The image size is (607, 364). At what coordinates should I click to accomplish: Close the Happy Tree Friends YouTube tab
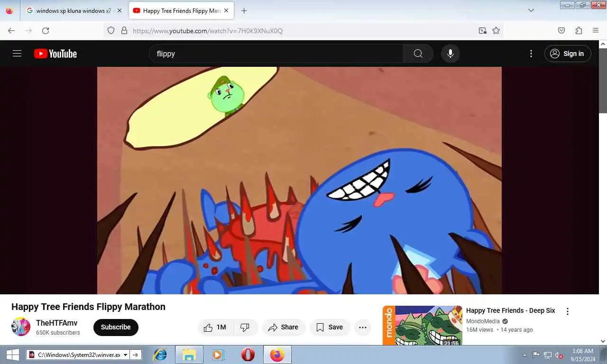226,10
